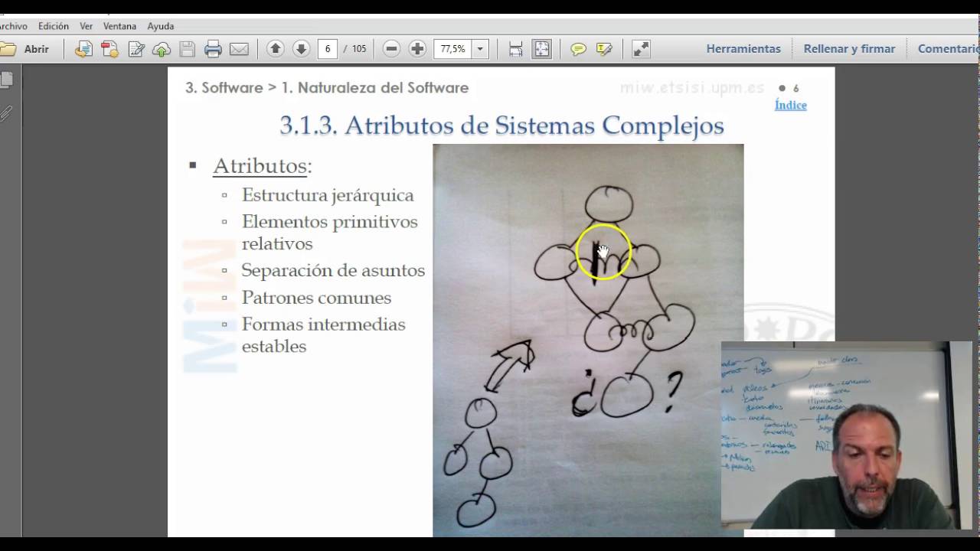Screen dimensions: 980x551
Task: Select the highlight text tool
Action: [x=604, y=49]
